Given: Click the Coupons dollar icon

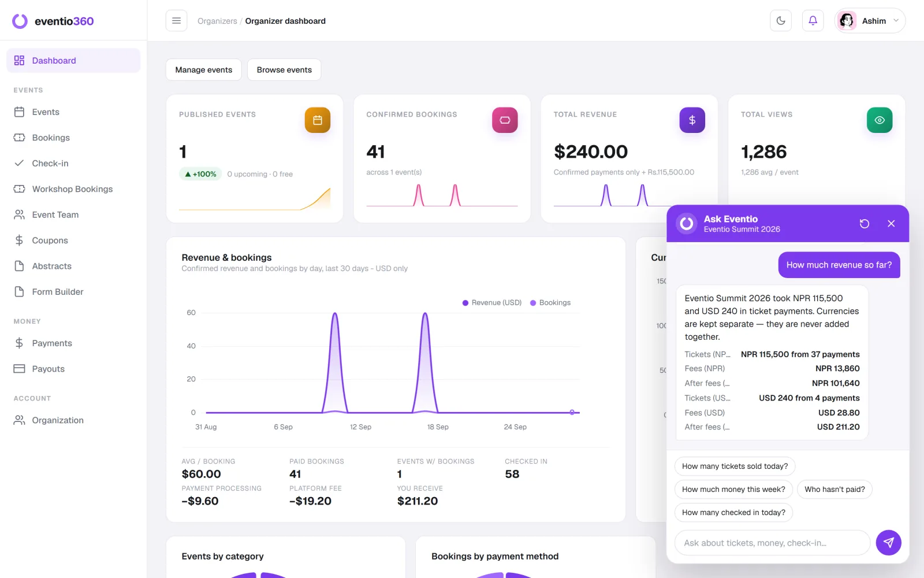Looking at the screenshot, I should (19, 240).
